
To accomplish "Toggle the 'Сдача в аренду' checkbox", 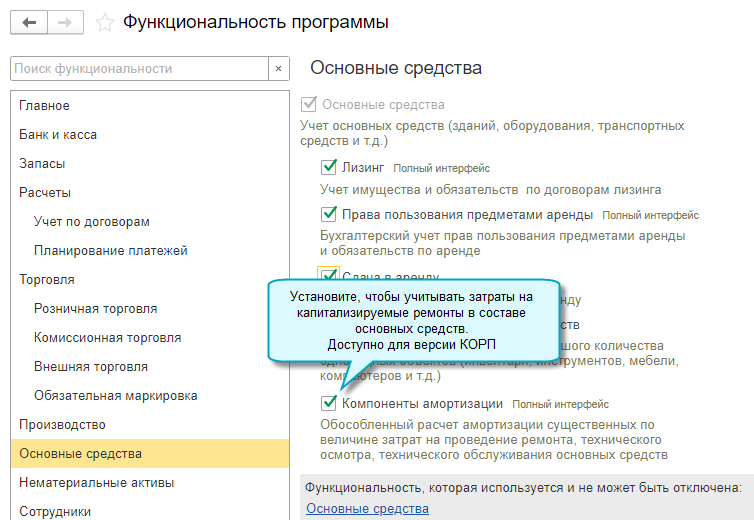I will pyautogui.click(x=328, y=274).
